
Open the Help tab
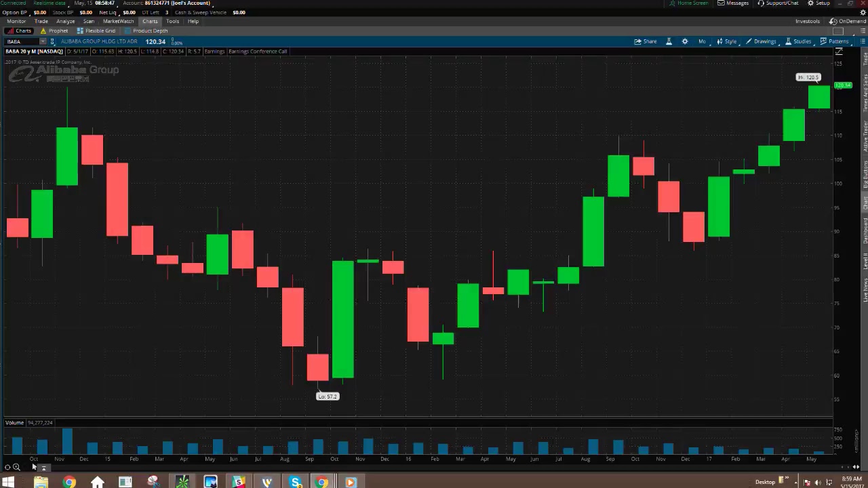click(193, 21)
